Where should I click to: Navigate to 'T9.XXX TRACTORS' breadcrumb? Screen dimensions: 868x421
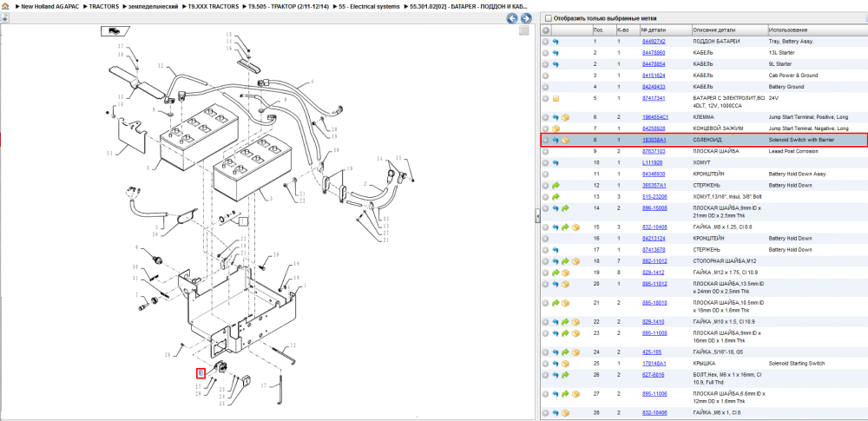[214, 5]
